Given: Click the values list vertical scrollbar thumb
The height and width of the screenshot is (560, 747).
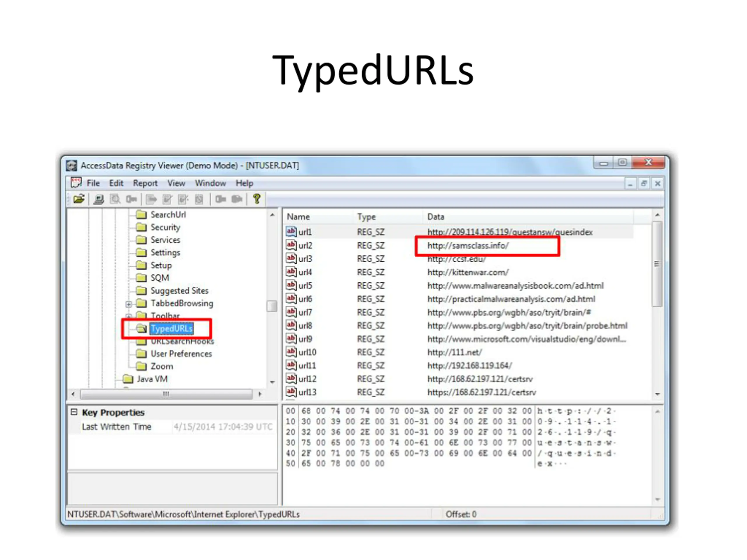Looking at the screenshot, I should coord(657,264).
